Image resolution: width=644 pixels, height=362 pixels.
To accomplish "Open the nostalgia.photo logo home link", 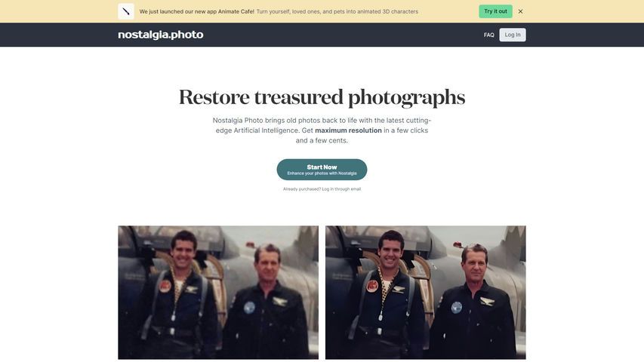I will [161, 35].
